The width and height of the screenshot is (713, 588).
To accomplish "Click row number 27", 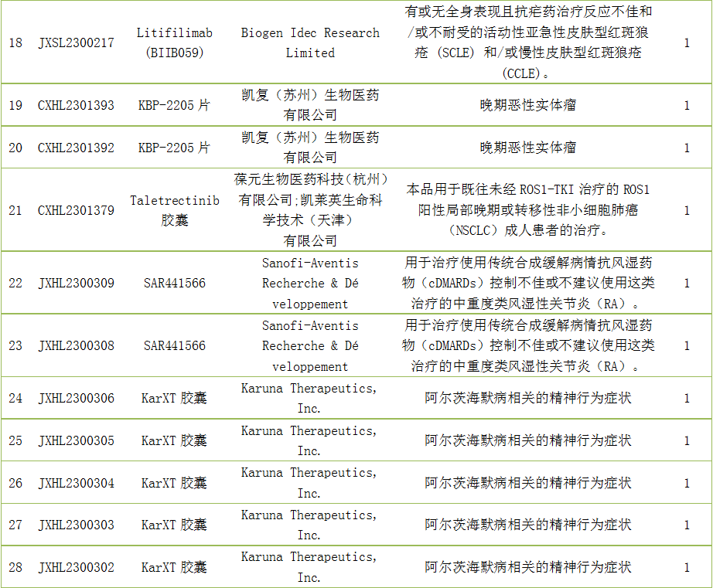I will [15, 525].
